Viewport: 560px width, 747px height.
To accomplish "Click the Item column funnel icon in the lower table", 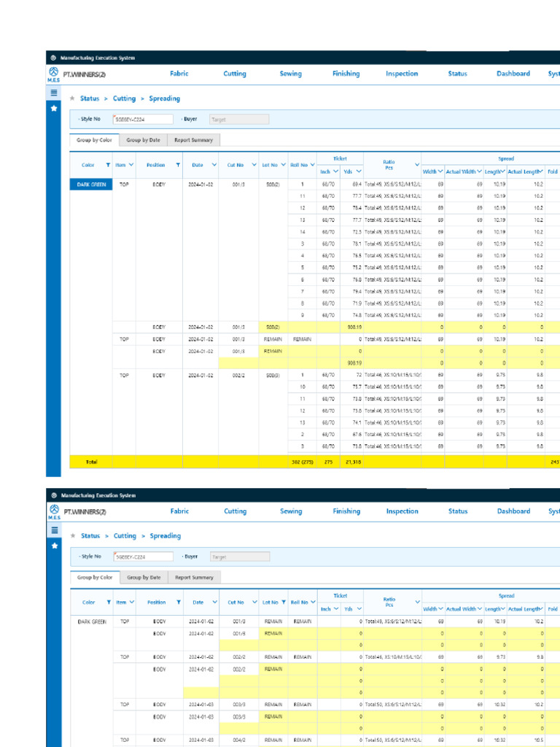I will (x=132, y=603).
